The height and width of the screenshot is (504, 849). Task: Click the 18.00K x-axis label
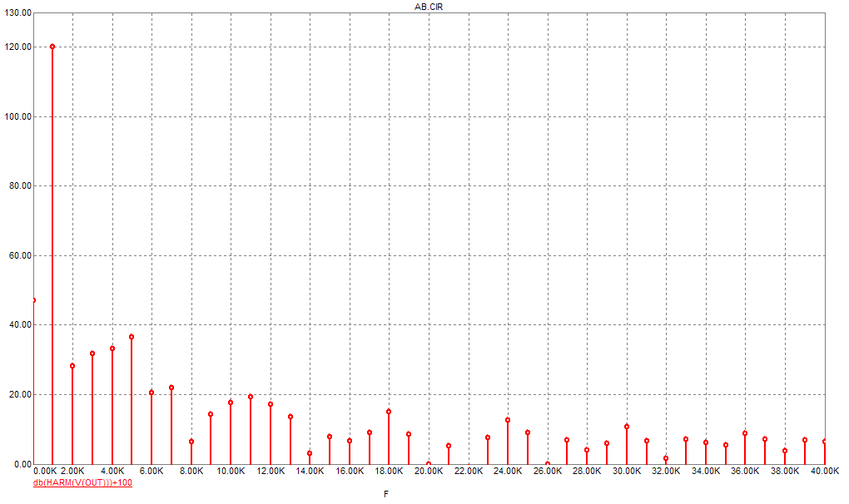click(389, 471)
